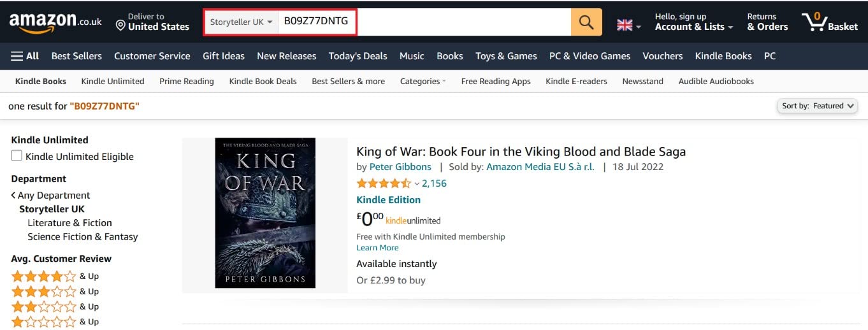Expand the Categories submenu

[x=423, y=81]
